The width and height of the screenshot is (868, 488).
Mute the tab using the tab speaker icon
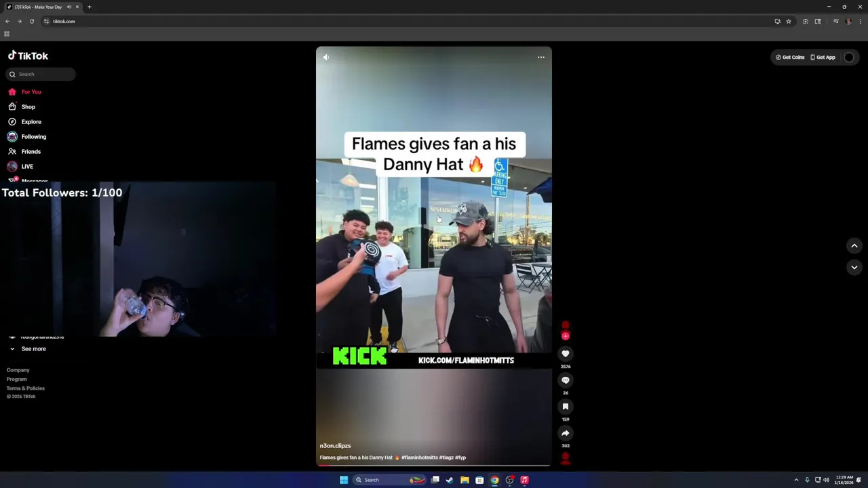pyautogui.click(x=68, y=7)
